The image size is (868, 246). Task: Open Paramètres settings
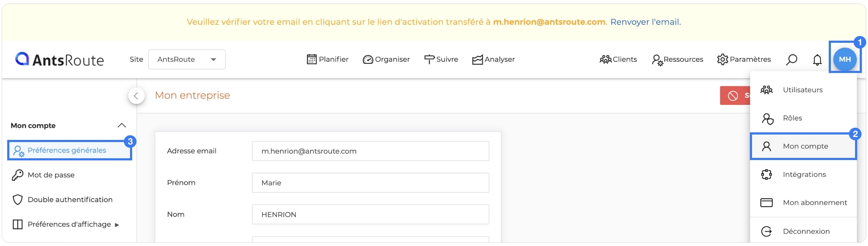tap(744, 59)
